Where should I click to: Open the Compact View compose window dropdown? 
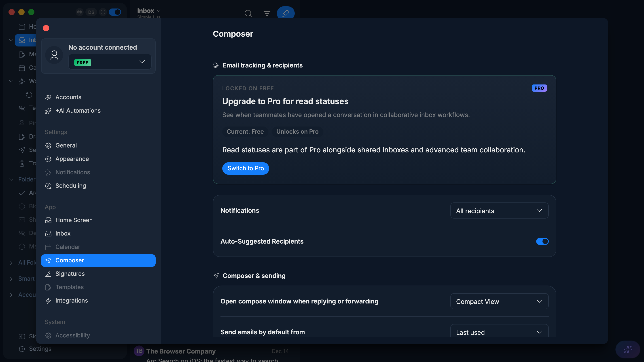pos(499,301)
